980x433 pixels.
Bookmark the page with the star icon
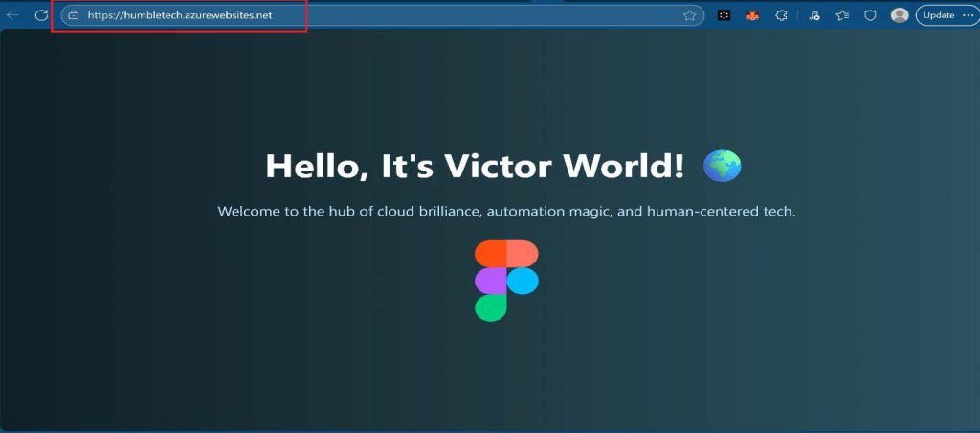point(689,15)
